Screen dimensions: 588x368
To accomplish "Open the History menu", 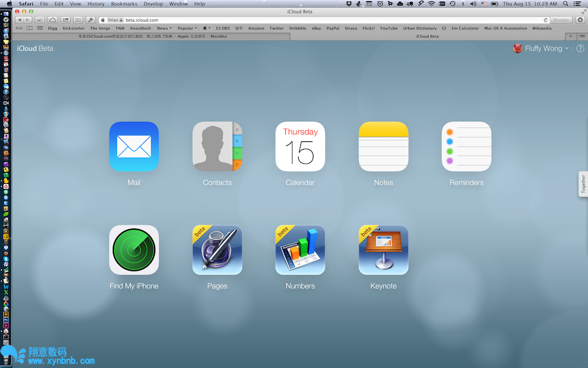I will [96, 4].
